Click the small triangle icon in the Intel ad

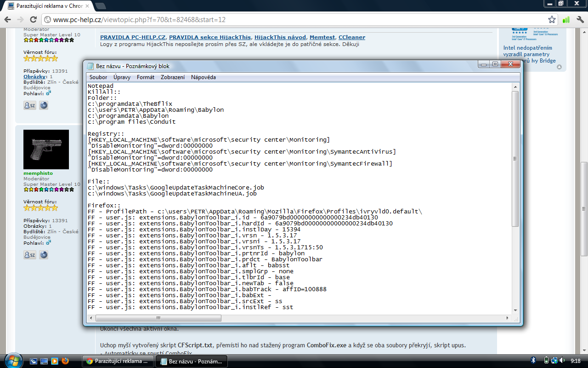point(559,67)
